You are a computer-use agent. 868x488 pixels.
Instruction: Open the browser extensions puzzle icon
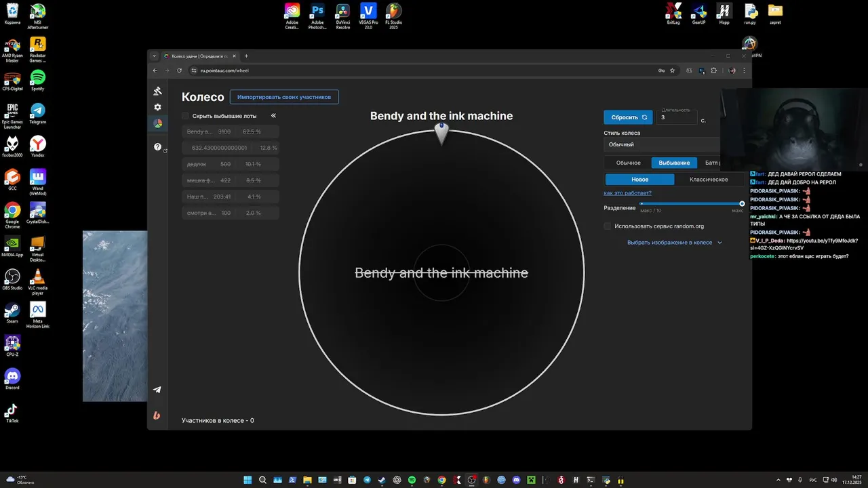coord(713,70)
